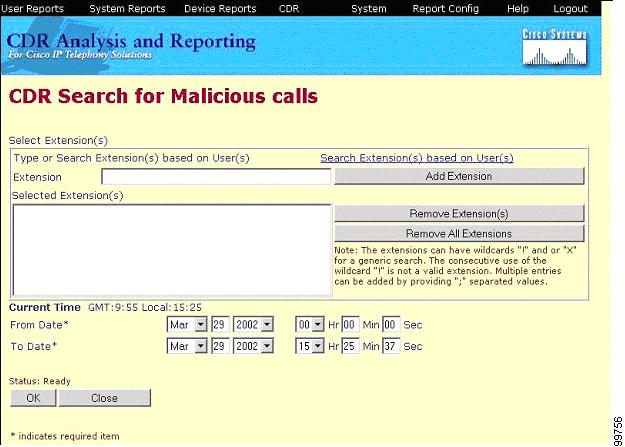The height and width of the screenshot is (447, 625).
Task: Open the Report Config menu
Action: [x=446, y=8]
